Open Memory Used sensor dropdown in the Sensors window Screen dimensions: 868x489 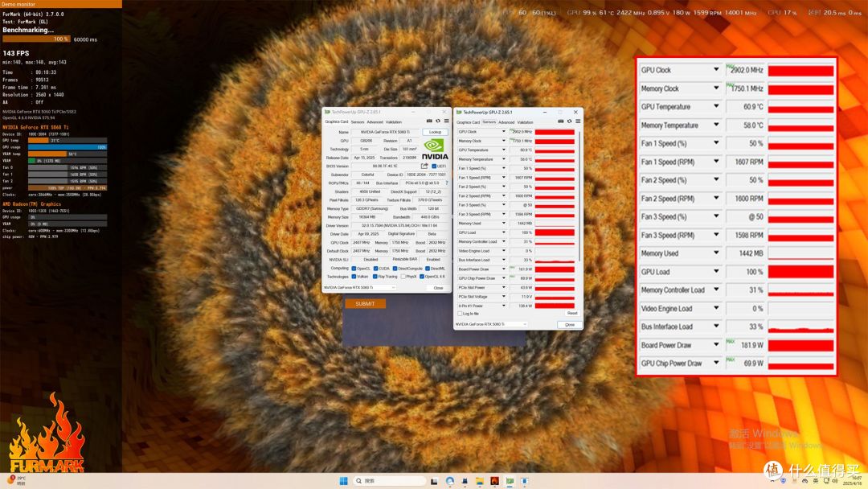click(x=503, y=223)
